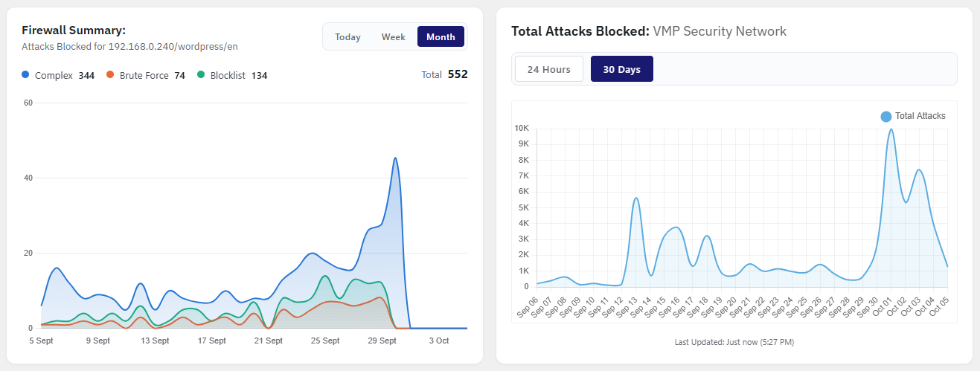The height and width of the screenshot is (371, 980).
Task: Click the 29 Sept axis label
Action: pos(382,341)
